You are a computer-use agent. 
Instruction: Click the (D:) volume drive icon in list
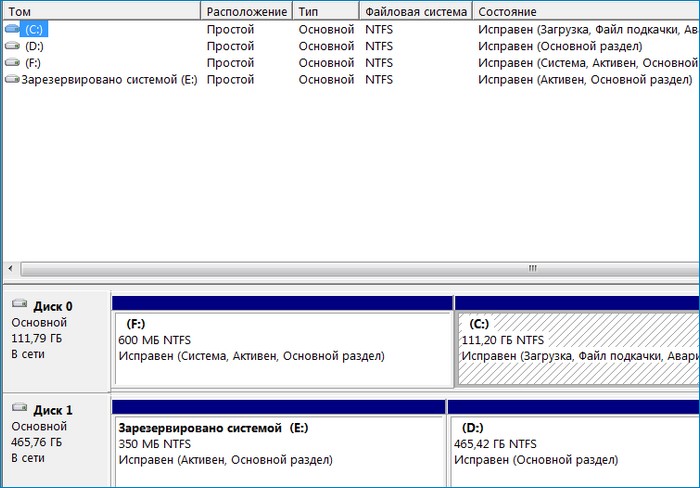coord(12,46)
